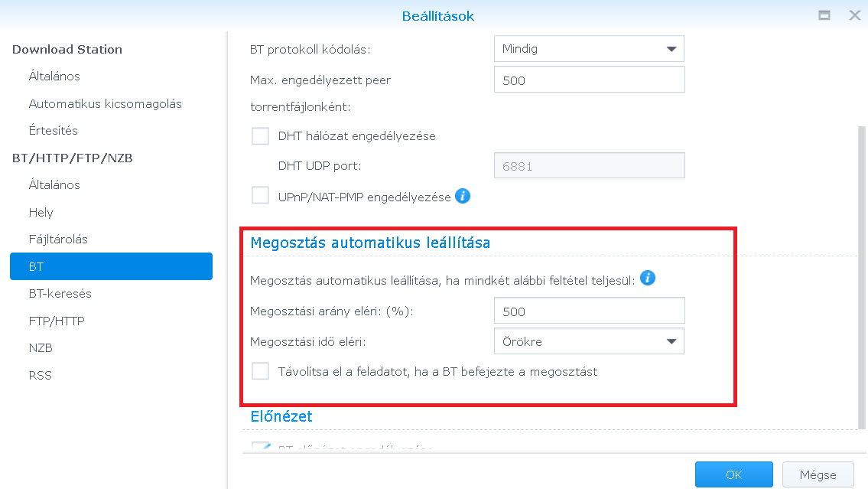Maximize the Beállítások window
Screen dimensions: 868x489
(824, 15)
